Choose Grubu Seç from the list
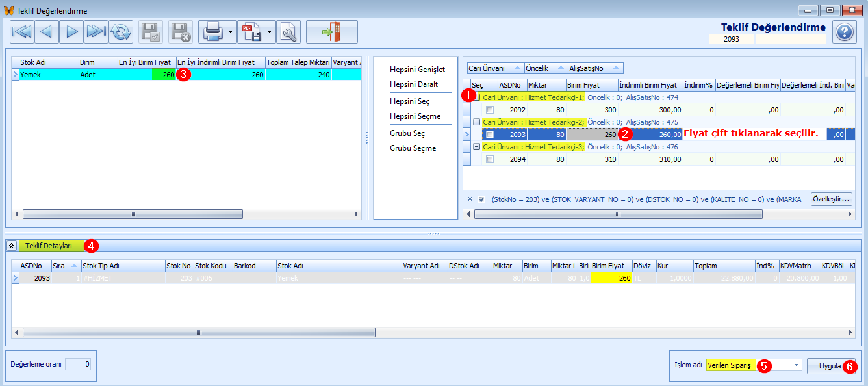This screenshot has height=386, width=868. 407,133
